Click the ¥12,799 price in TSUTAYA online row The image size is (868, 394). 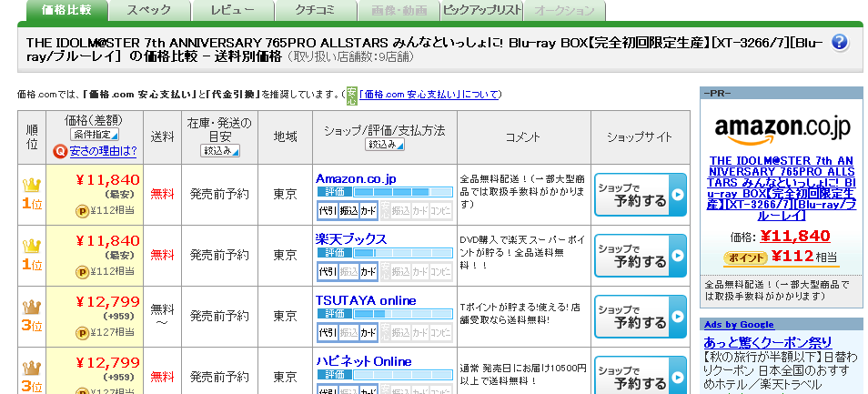(x=107, y=301)
